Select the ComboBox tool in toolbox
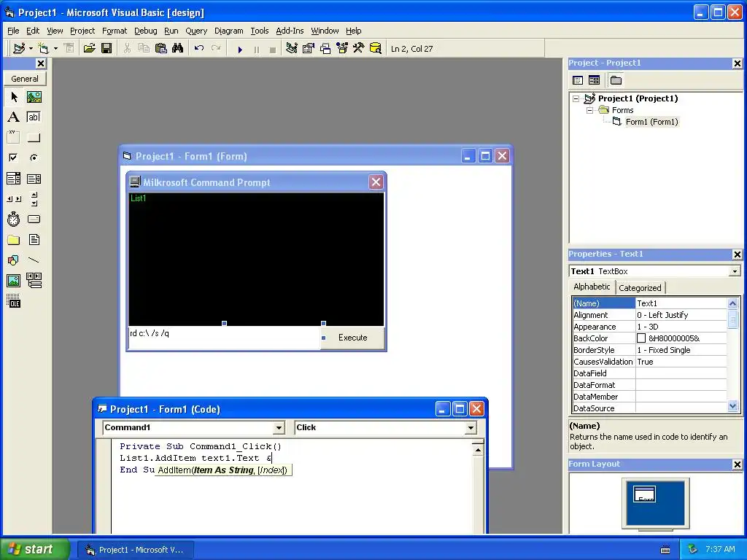 point(14,179)
